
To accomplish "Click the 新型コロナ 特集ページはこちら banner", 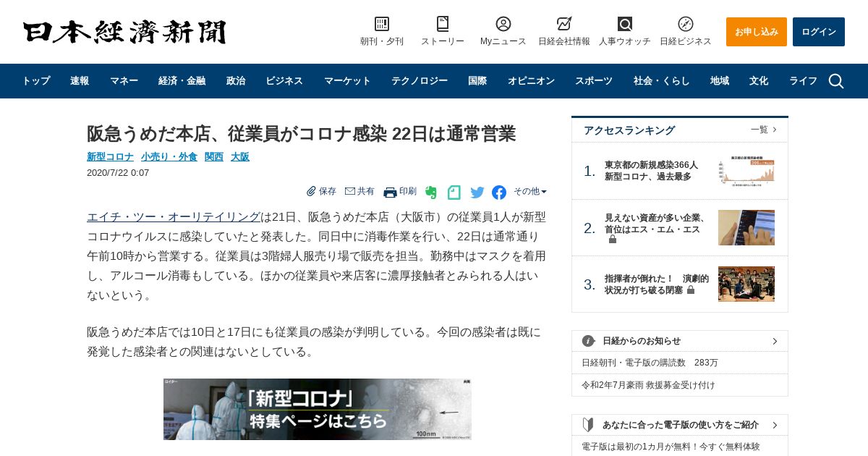I will (318, 409).
